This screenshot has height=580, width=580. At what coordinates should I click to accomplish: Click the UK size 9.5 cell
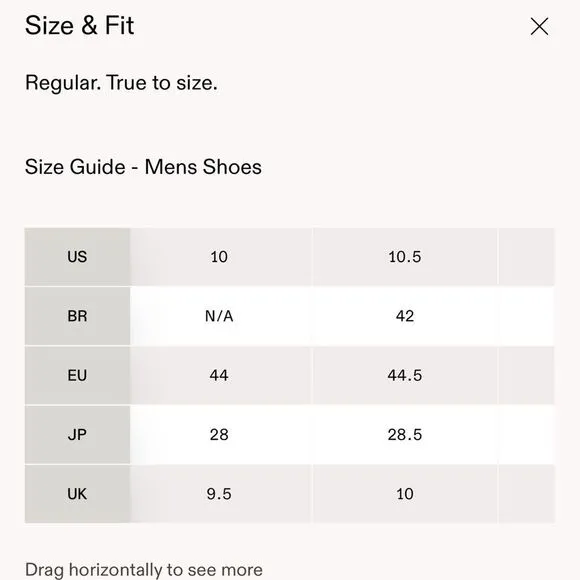click(221, 494)
